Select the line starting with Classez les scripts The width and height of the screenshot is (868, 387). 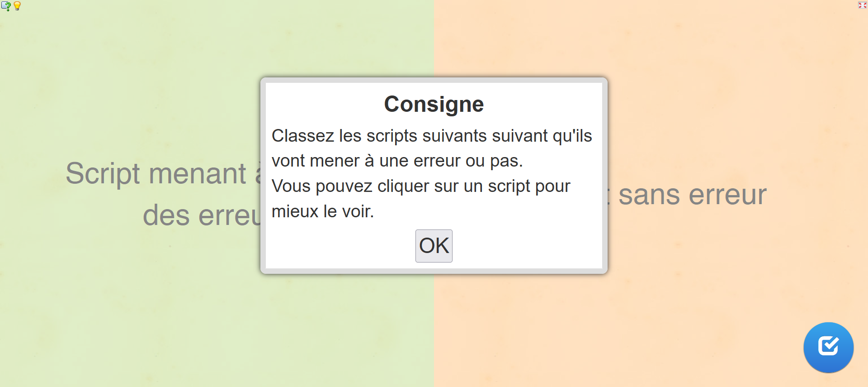(x=432, y=136)
